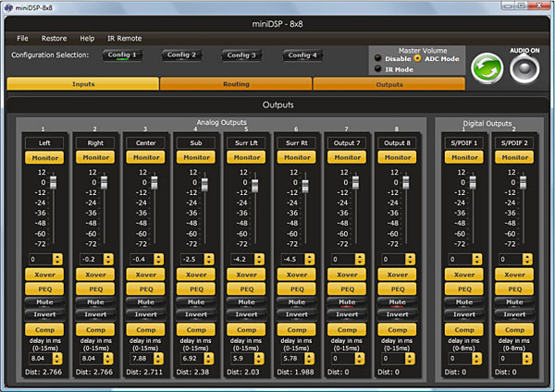Select ADC Mode radio button
Screen dimensions: 555x392
[x=418, y=58]
